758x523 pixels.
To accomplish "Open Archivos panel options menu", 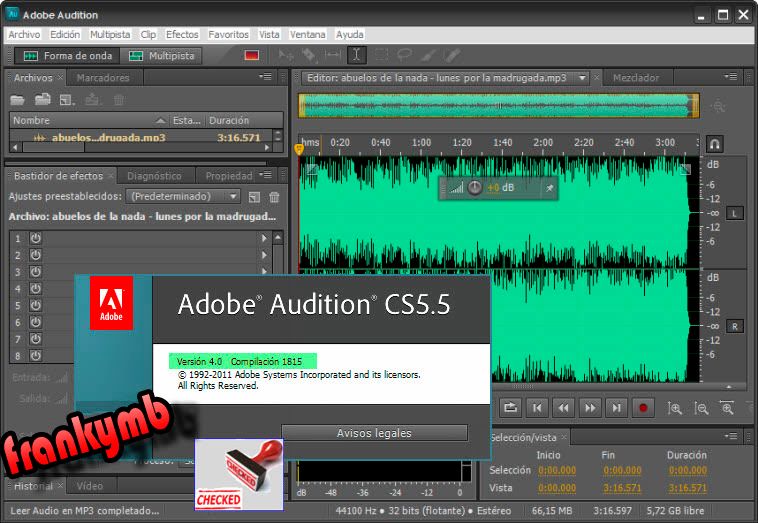I will pos(265,76).
